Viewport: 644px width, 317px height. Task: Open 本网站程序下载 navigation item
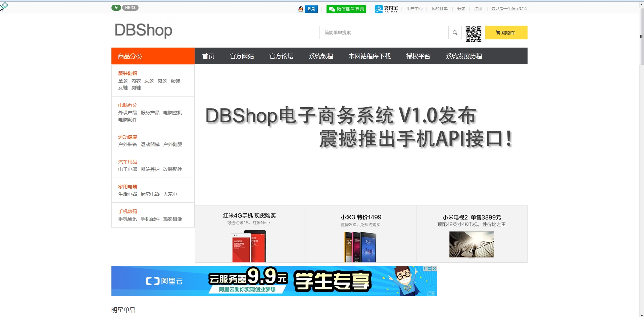point(369,56)
